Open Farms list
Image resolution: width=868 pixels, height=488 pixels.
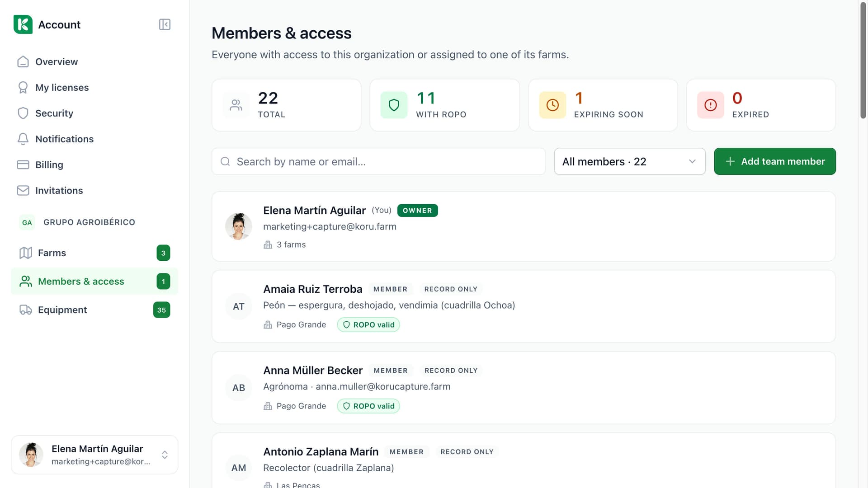pyautogui.click(x=94, y=253)
